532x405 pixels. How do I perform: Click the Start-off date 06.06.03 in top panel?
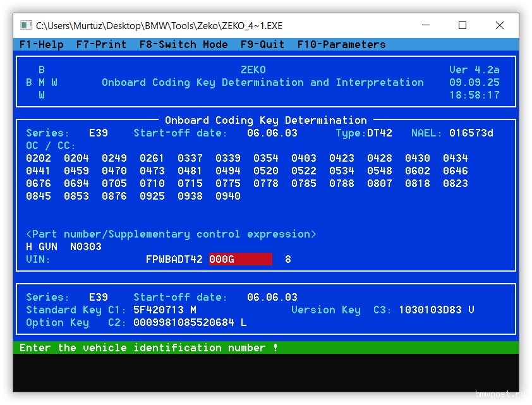tap(272, 133)
